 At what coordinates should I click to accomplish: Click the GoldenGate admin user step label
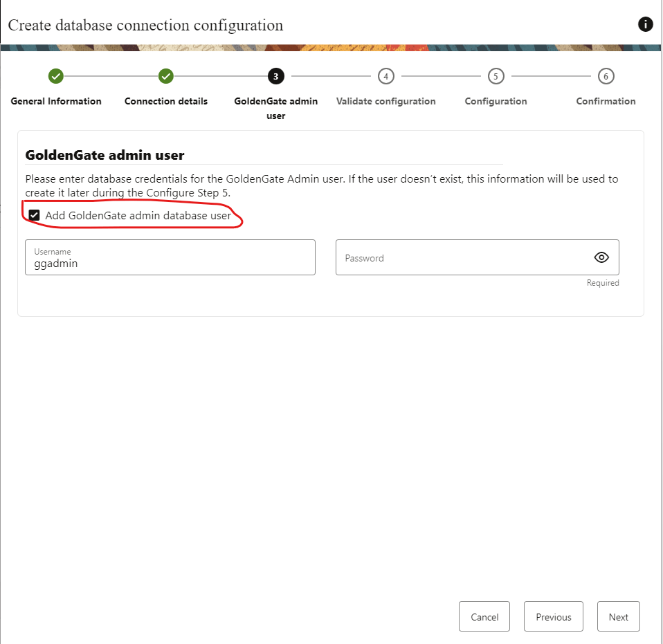pos(275,108)
